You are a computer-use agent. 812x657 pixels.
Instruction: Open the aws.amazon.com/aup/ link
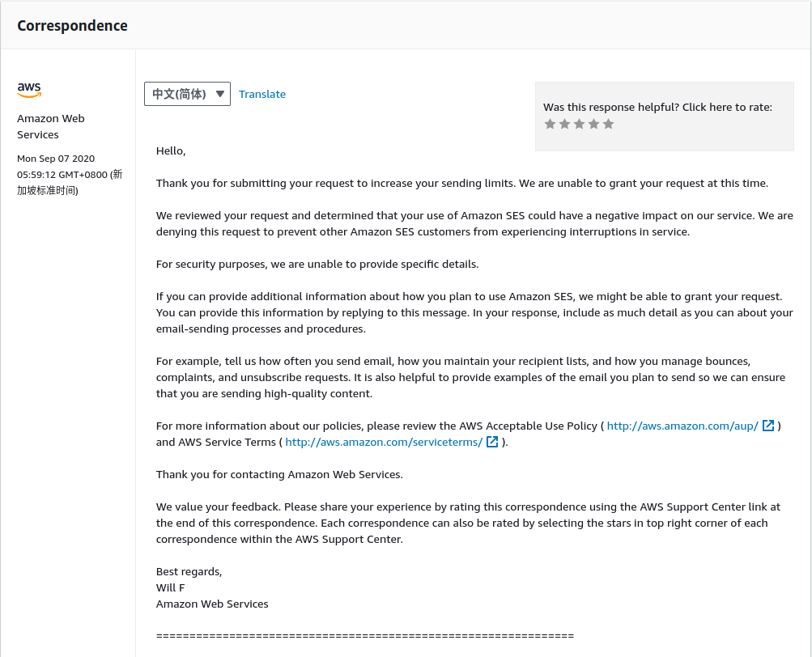(682, 426)
